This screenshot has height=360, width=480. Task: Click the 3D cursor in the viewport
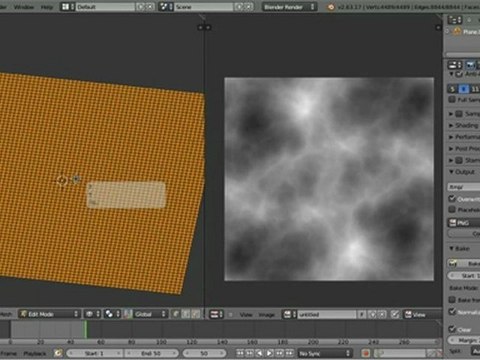pyautogui.click(x=62, y=181)
